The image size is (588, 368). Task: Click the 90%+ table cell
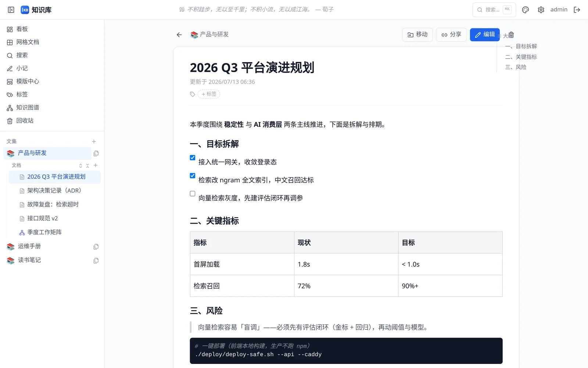click(450, 286)
